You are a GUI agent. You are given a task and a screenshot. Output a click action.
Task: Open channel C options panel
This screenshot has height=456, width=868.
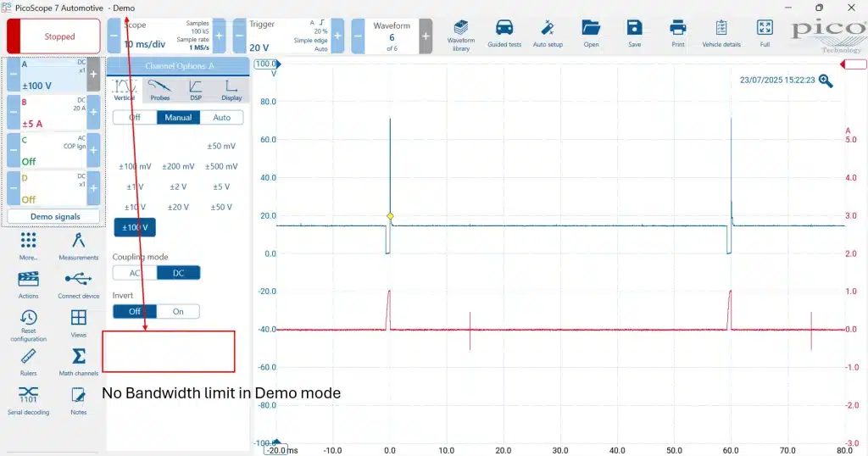pos(53,150)
